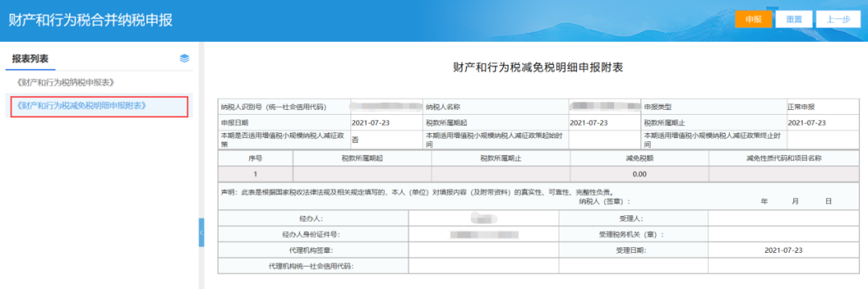The height and width of the screenshot is (289, 868).
Task: Click the 受理税务机关（章） value cell
Action: pyautogui.click(x=784, y=234)
